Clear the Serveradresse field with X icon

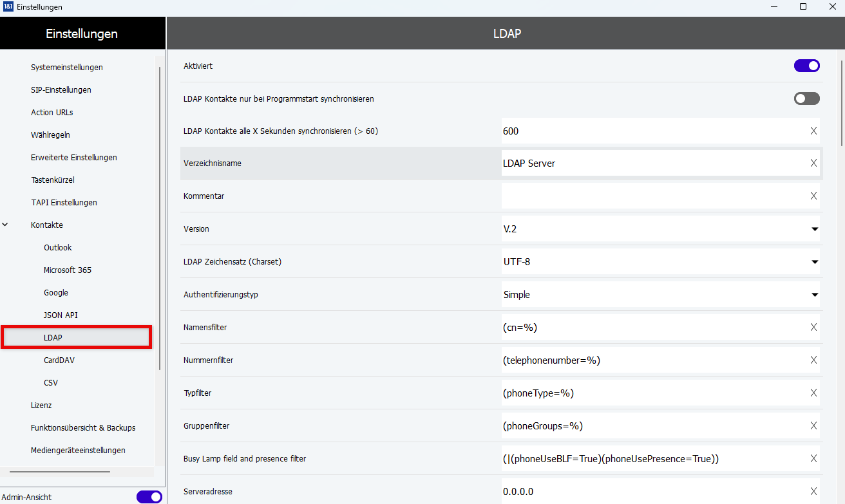pyautogui.click(x=813, y=492)
